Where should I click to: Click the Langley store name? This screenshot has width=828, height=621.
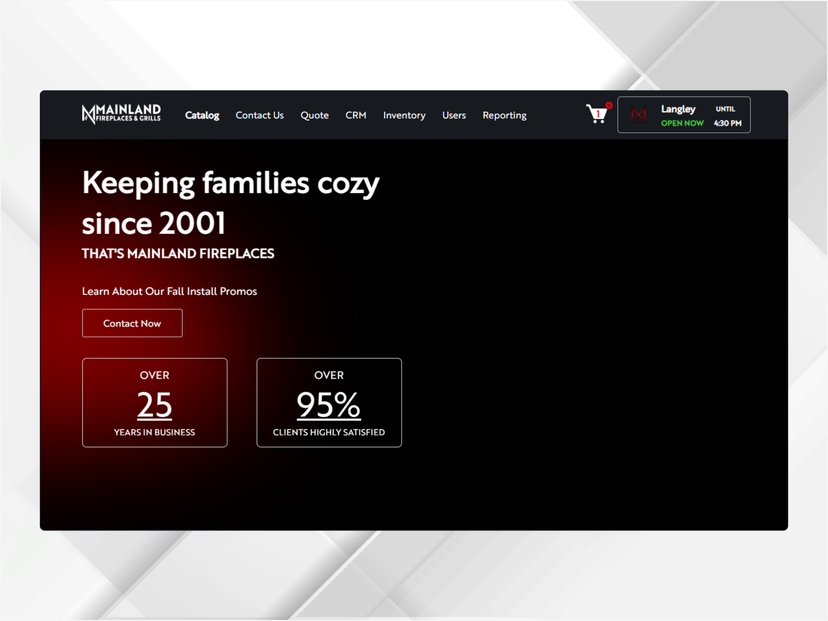tap(678, 109)
